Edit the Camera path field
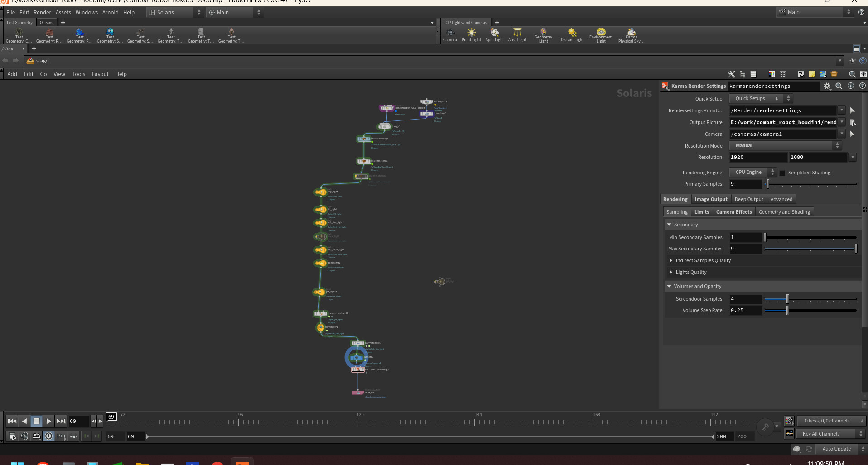The height and width of the screenshot is (465, 868). pyautogui.click(x=783, y=134)
